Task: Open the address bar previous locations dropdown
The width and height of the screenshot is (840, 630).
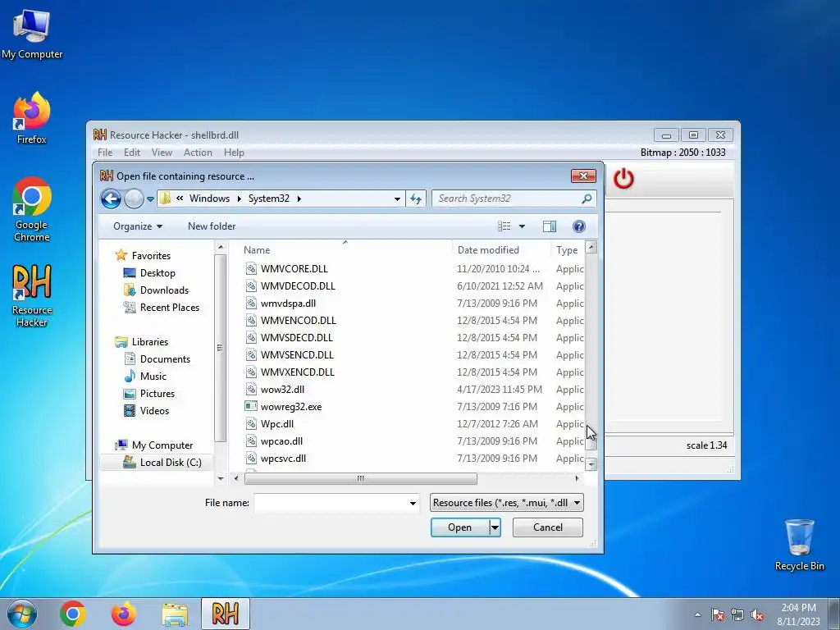Action: click(397, 199)
